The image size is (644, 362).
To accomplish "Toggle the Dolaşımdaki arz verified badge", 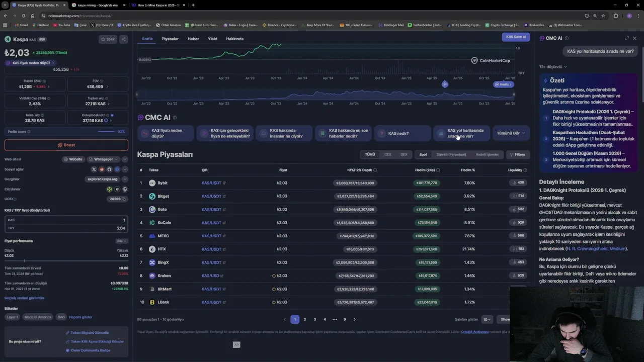I will click(x=112, y=115).
